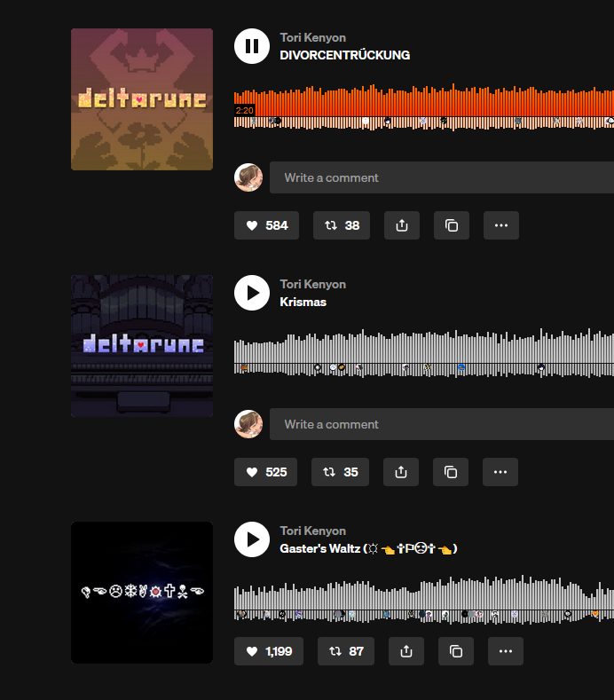Like Gaster's Waltz with 1,199 likes

tap(269, 651)
